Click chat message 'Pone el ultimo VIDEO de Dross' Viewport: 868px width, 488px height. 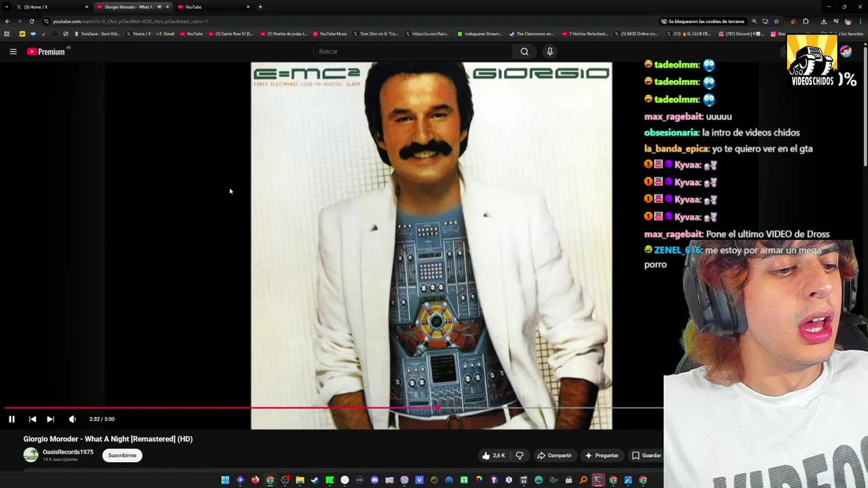pyautogui.click(x=768, y=234)
